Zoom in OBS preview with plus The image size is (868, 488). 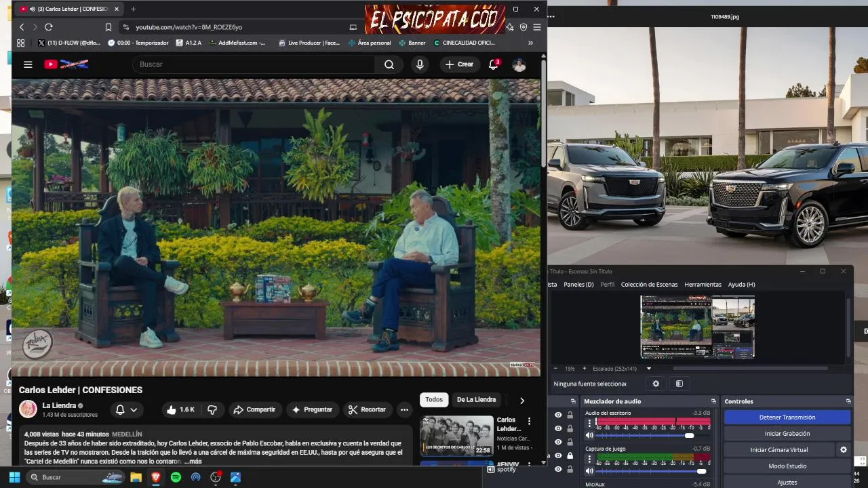click(x=585, y=369)
